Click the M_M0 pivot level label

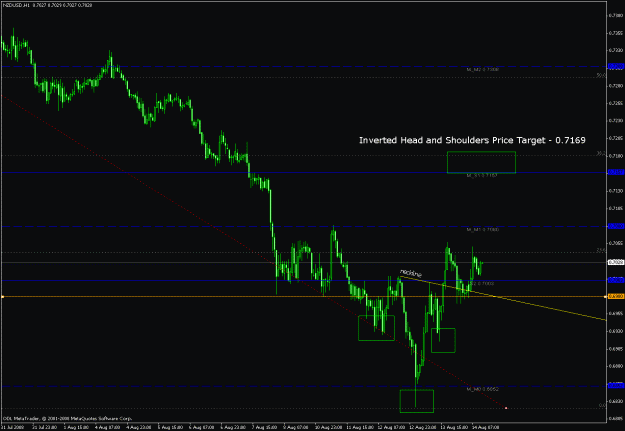coord(483,389)
